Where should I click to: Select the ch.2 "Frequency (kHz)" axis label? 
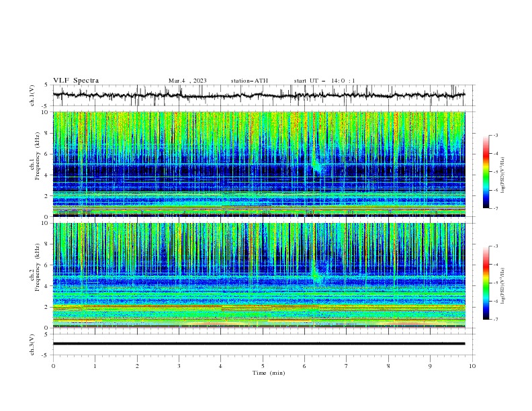(38, 267)
